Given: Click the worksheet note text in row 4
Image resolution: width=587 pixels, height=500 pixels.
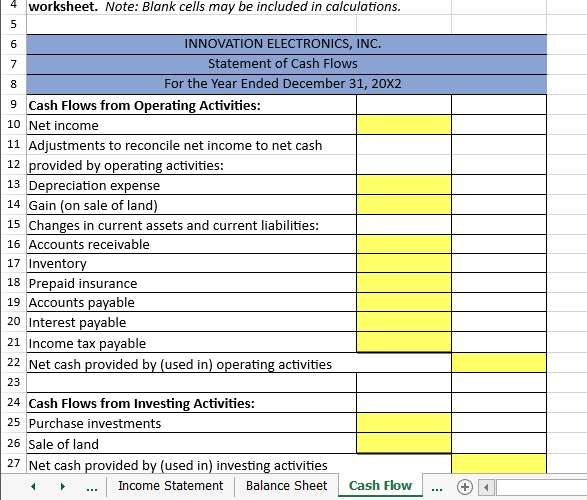Looking at the screenshot, I should coord(215,6).
